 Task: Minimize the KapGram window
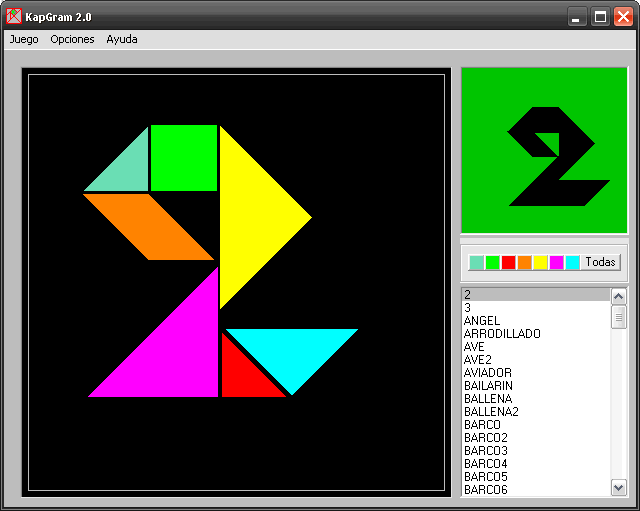coord(576,17)
